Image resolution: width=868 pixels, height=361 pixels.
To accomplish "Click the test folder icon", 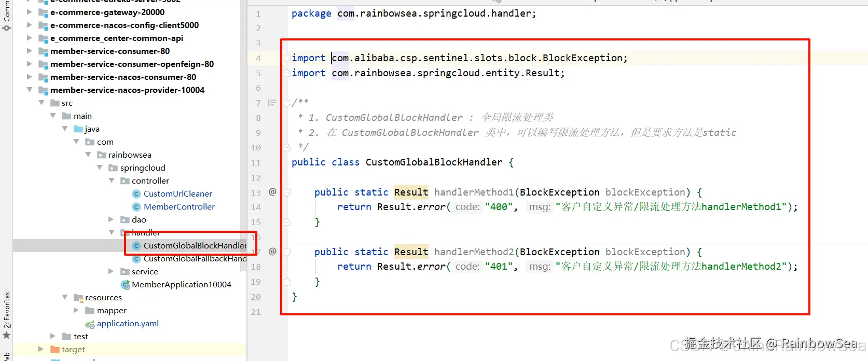I will pyautogui.click(x=66, y=336).
